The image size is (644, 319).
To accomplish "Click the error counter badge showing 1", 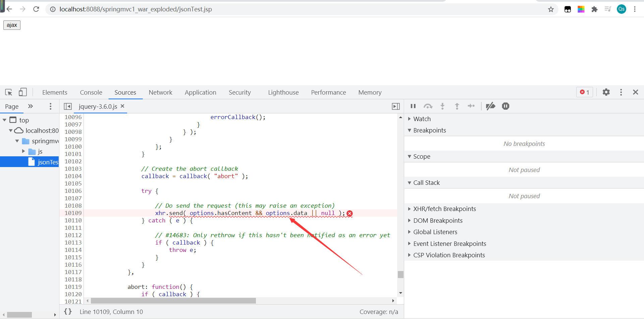I will pos(585,92).
